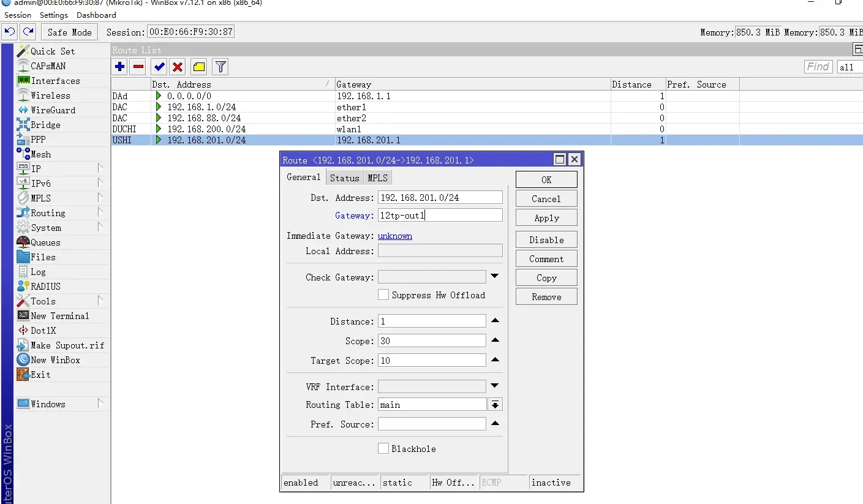Expand the Check Gateway arrow
This screenshot has width=863, height=504.
click(495, 277)
